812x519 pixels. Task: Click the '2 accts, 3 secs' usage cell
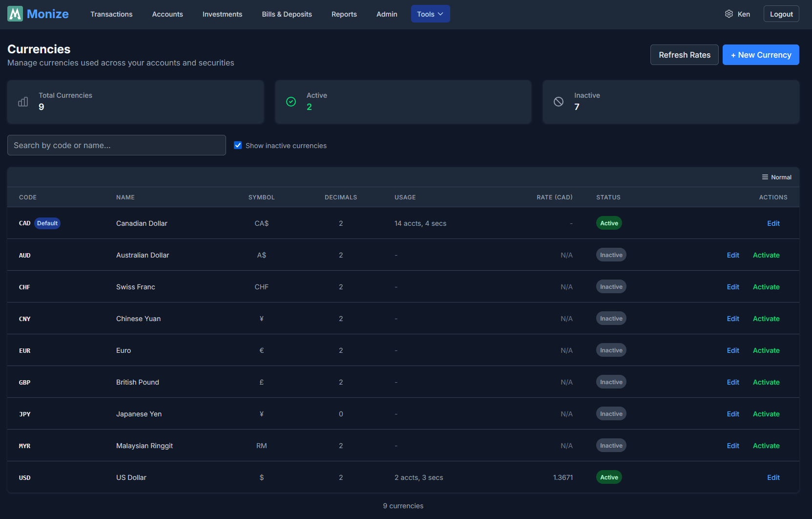[x=419, y=477]
